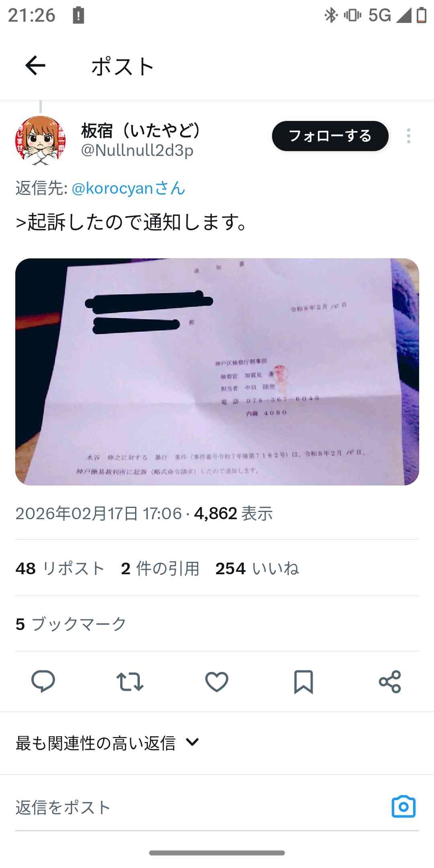The image size is (434, 868).
Task: View the 254 いいね list
Action: click(x=257, y=569)
